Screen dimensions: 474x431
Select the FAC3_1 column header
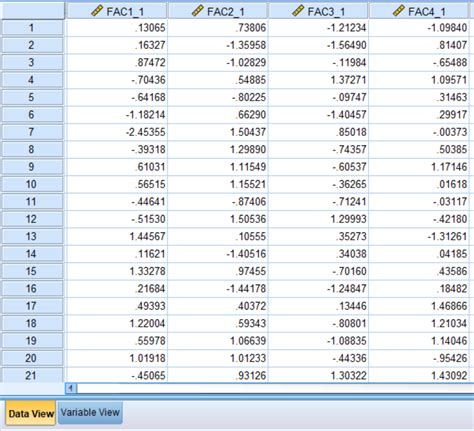318,12
